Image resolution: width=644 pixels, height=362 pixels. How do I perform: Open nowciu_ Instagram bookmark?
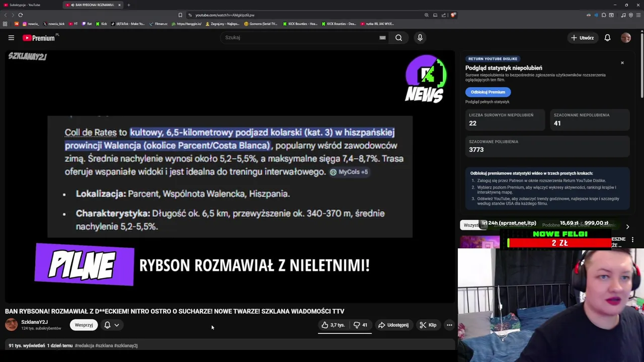point(30,24)
